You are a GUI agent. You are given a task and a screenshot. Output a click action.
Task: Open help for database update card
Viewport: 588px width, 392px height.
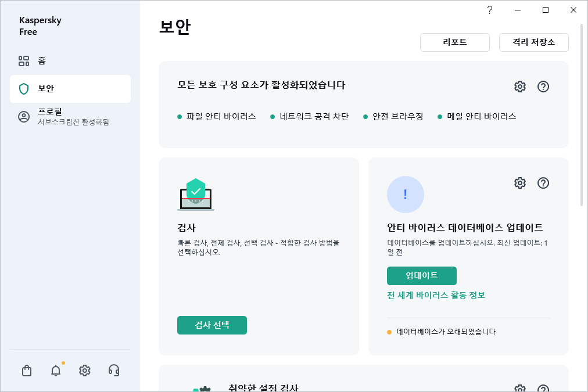543,183
